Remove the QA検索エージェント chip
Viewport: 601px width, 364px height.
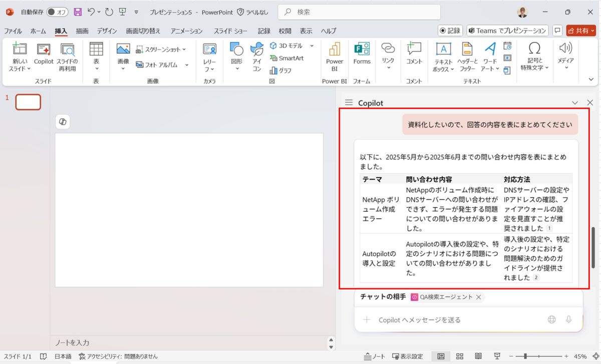coord(478,297)
